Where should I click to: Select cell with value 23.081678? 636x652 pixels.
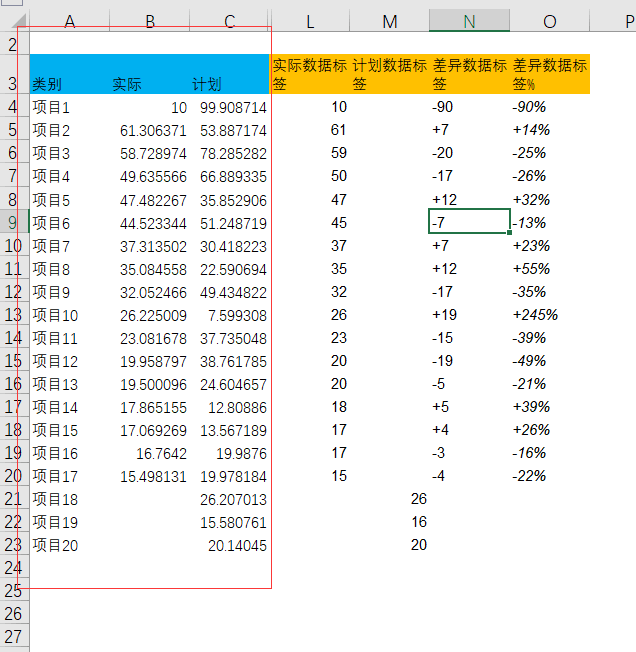(x=150, y=338)
